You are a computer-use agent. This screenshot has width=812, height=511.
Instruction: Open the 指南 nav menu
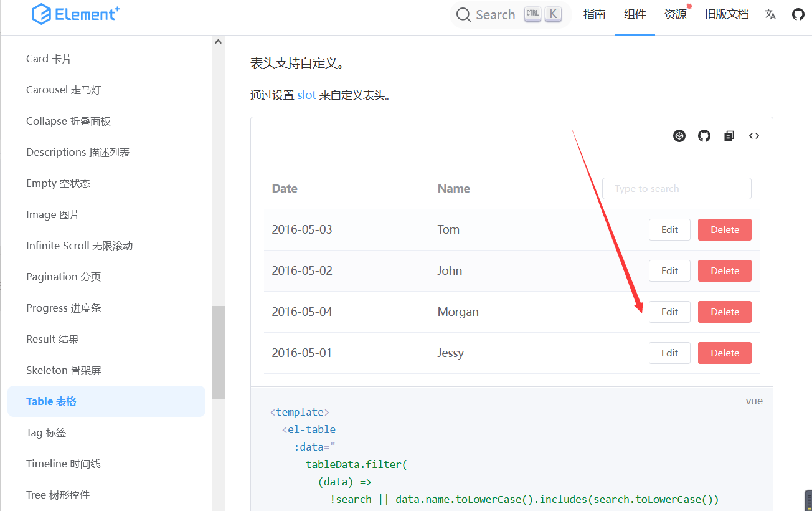click(x=594, y=14)
